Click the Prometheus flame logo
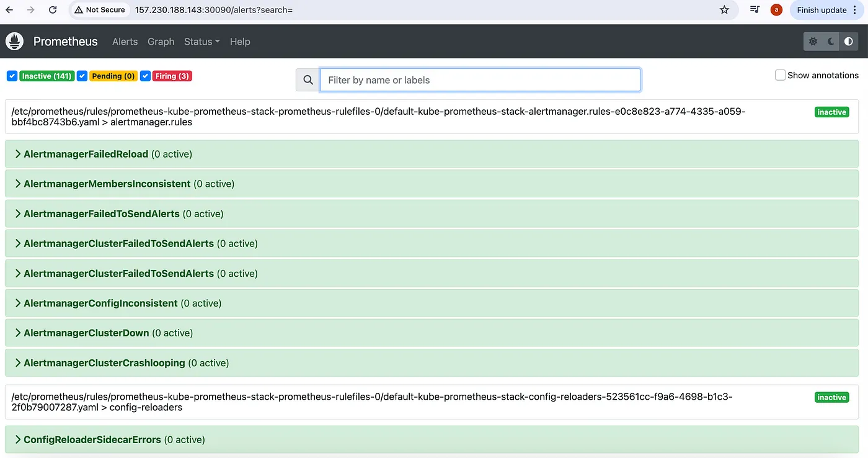The width and height of the screenshot is (868, 458). [x=14, y=42]
